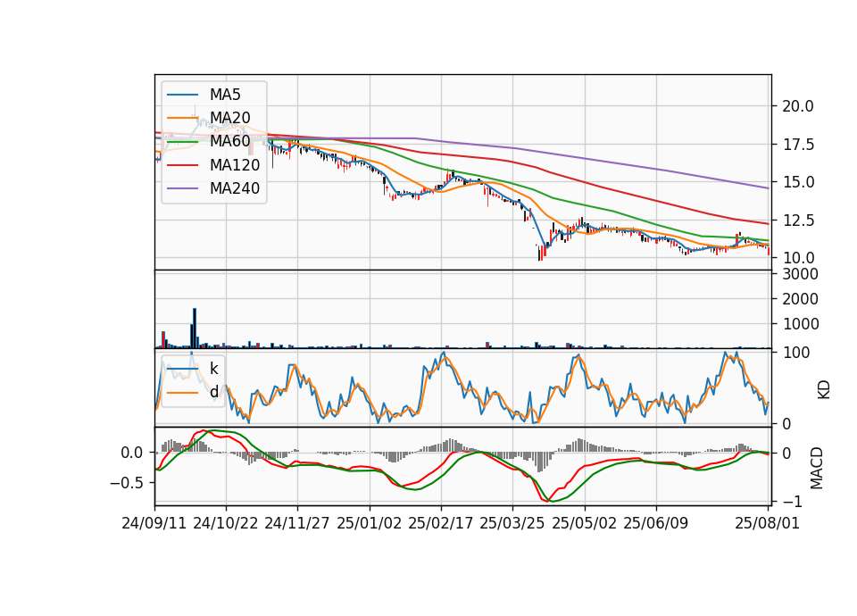The width and height of the screenshot is (857, 616).
Task: Click the d label in KD legend
Action: 214,393
